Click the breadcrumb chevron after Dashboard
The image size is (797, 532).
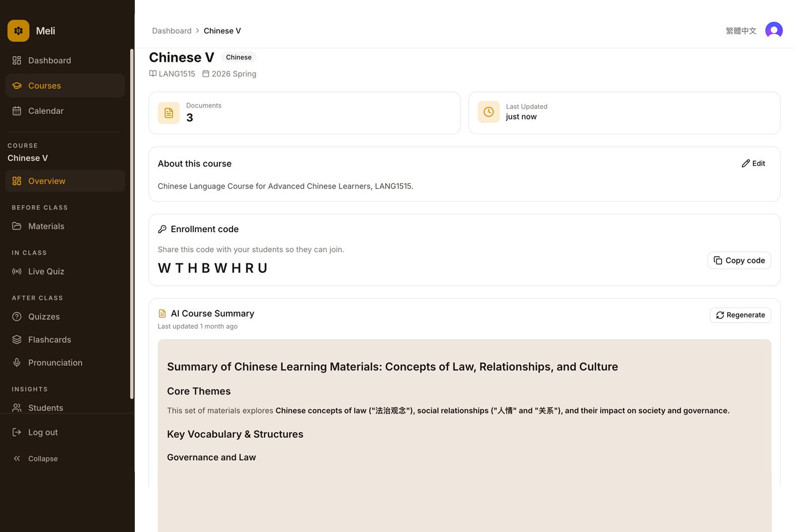(x=197, y=31)
